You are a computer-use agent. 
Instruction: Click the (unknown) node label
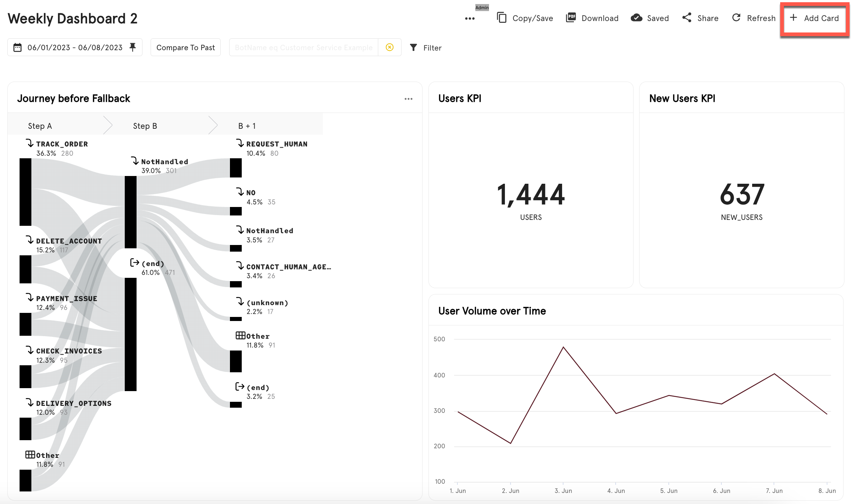point(267,303)
